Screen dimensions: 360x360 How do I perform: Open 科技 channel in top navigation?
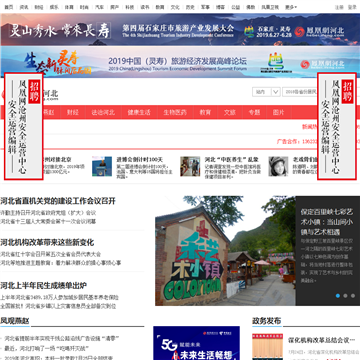coord(130,7)
